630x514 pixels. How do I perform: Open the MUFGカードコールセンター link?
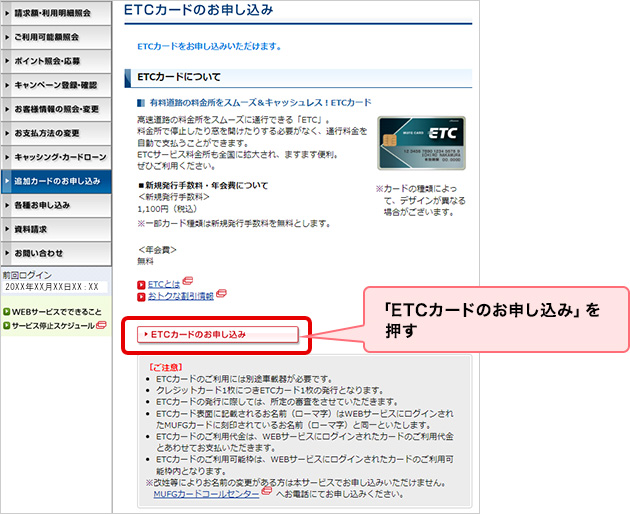pyautogui.click(x=205, y=493)
